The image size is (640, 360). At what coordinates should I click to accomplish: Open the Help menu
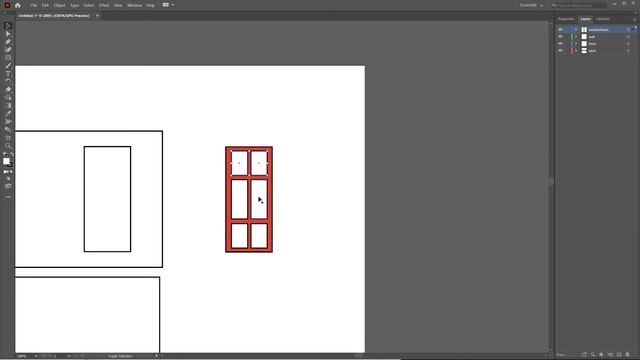151,5
